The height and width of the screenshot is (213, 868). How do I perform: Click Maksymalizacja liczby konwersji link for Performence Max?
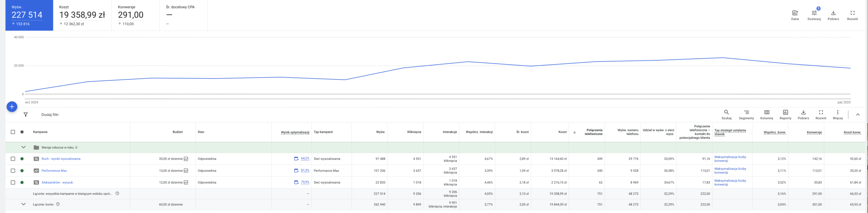point(730,171)
